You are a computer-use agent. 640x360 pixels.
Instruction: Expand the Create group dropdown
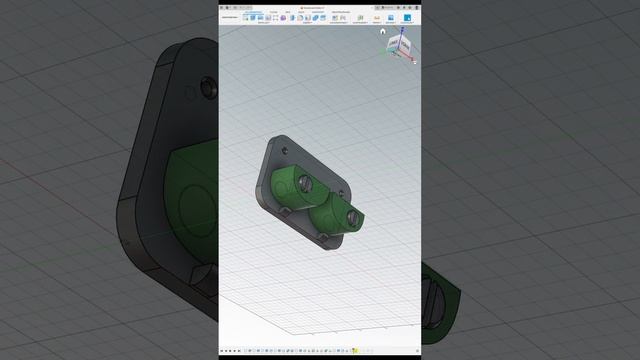tap(264, 23)
